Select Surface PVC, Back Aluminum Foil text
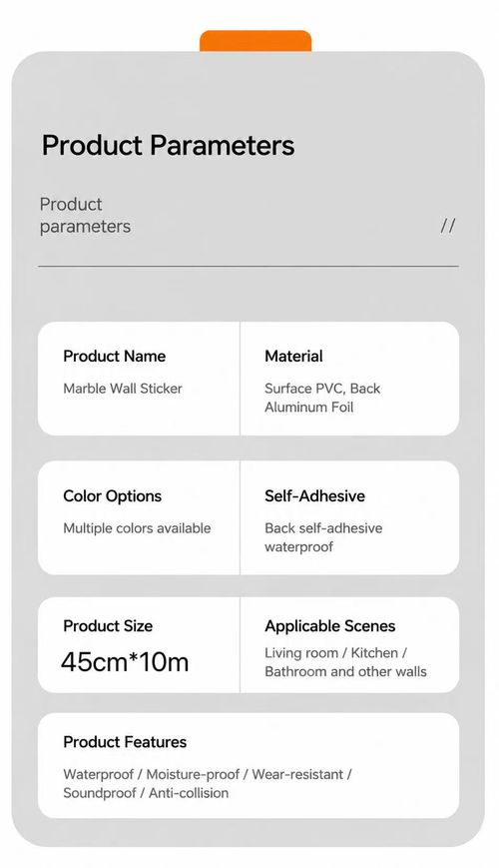This screenshot has width=499, height=868. point(322,398)
